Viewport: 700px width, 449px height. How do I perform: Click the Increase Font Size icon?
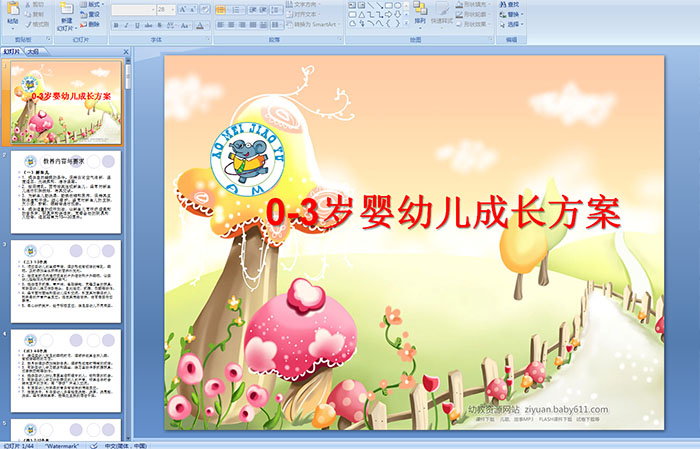click(x=182, y=10)
